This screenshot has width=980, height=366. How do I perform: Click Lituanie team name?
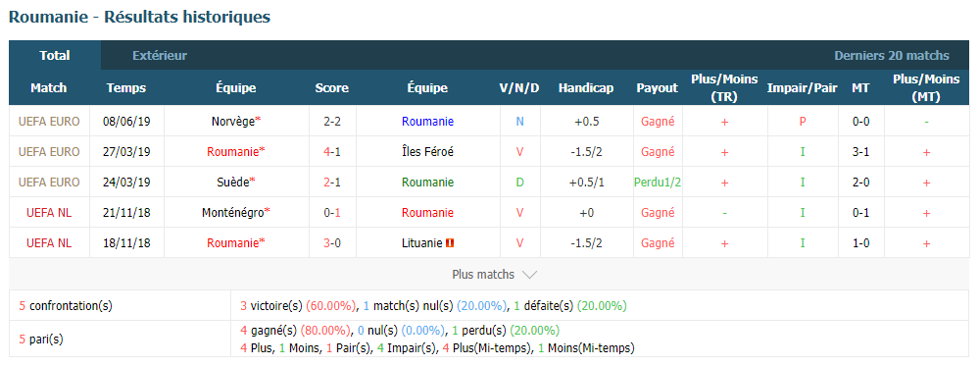pyautogui.click(x=421, y=243)
